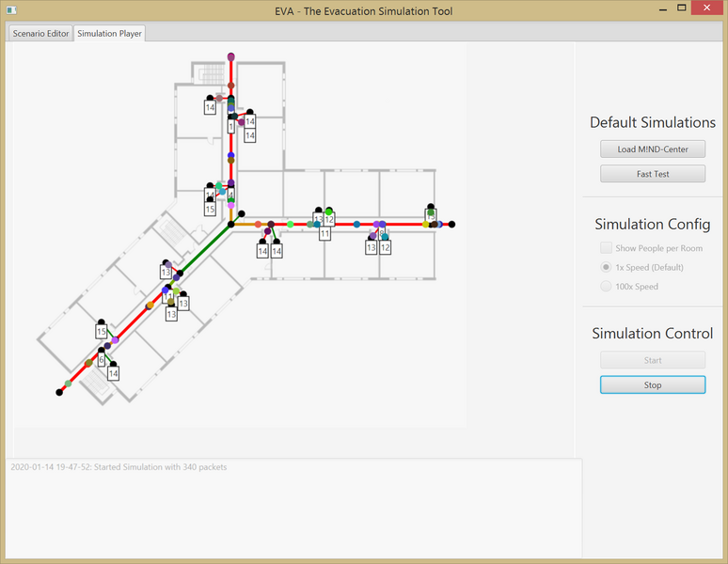This screenshot has height=564, width=728.
Task: Run the Fast Test simulation
Action: tap(653, 174)
